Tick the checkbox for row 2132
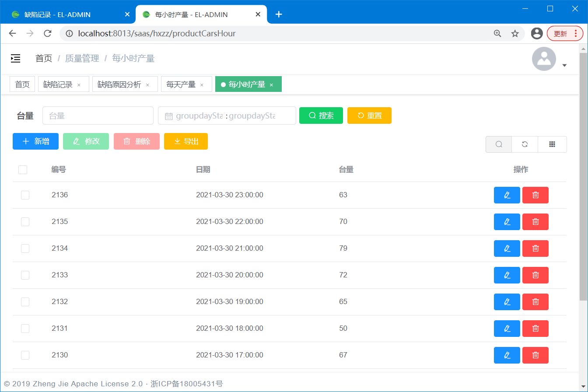 [25, 302]
